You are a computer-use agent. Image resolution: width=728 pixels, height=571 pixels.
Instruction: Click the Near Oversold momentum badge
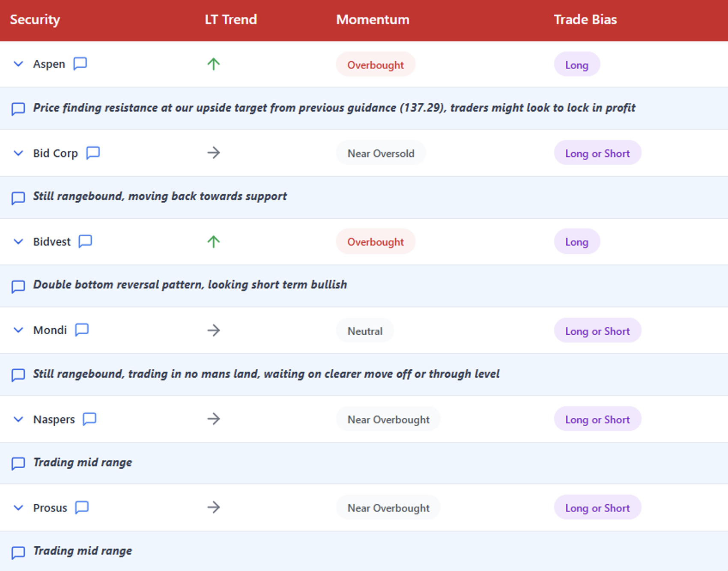coord(380,153)
